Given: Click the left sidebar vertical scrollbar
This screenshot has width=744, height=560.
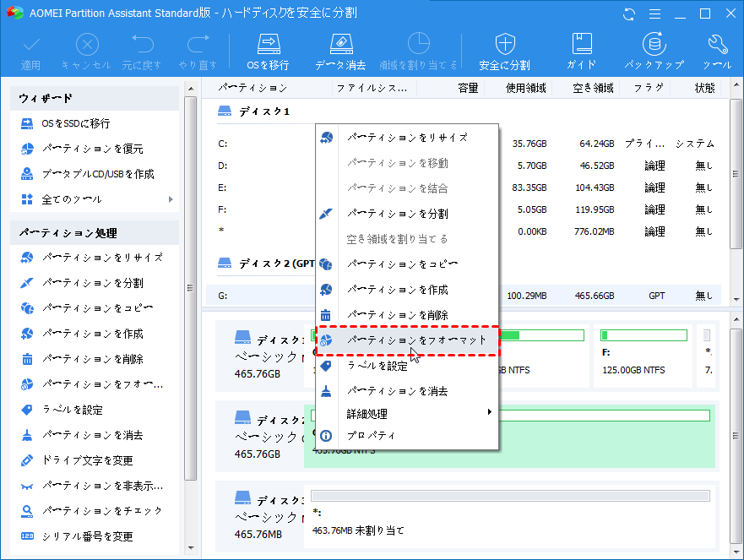Looking at the screenshot, I should pos(191,288).
